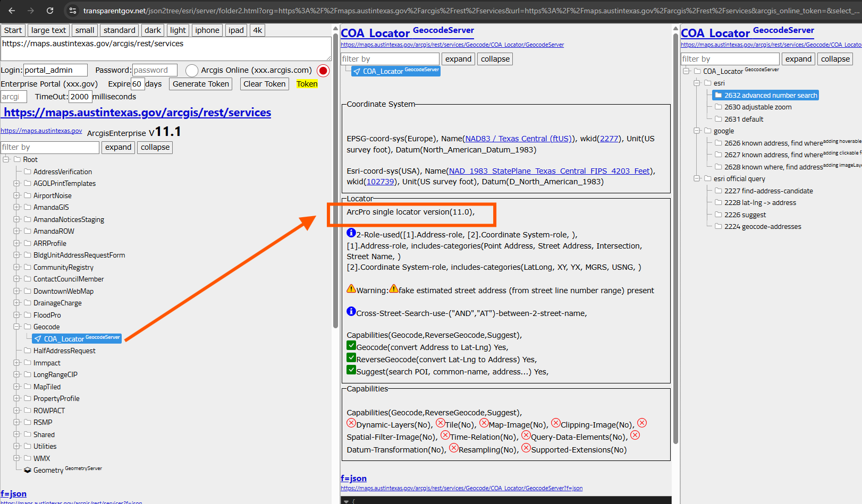Toggle the green Geocode capability checkbox
This screenshot has height=504, width=862.
[x=351, y=345]
